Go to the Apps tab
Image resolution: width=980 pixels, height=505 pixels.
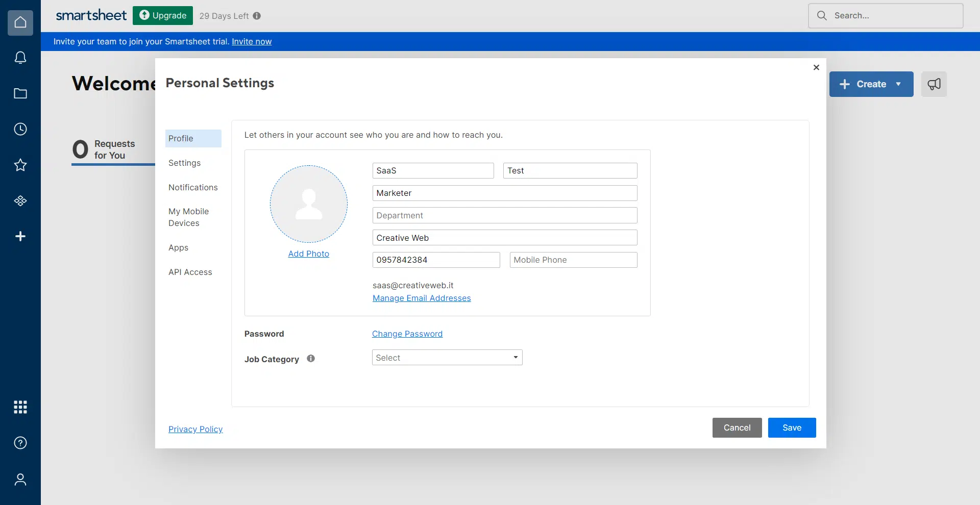[x=179, y=247]
